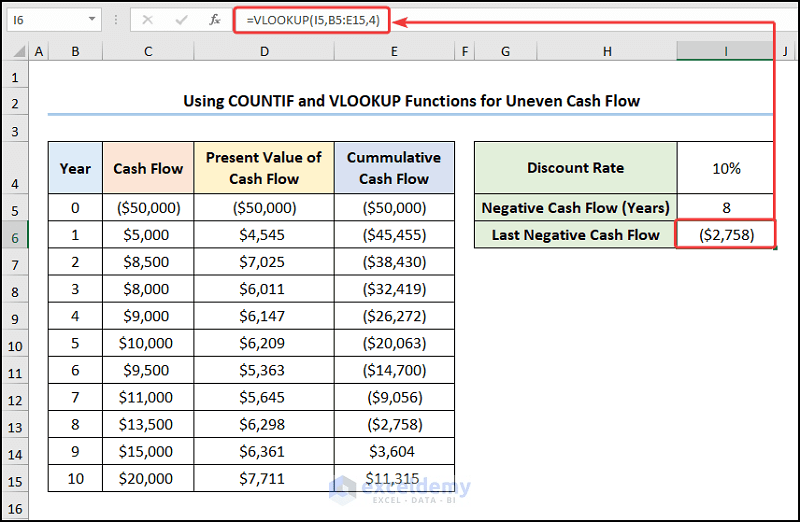Click the $6,209 present value cell
Viewport: 800px width, 522px height.
point(264,343)
